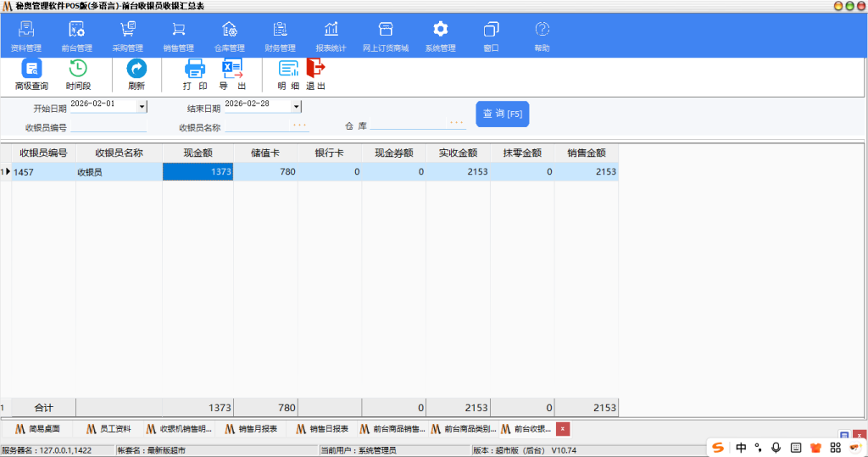Expand the 开始日期 start date dropdown
The width and height of the screenshot is (868, 457).
[x=142, y=107]
